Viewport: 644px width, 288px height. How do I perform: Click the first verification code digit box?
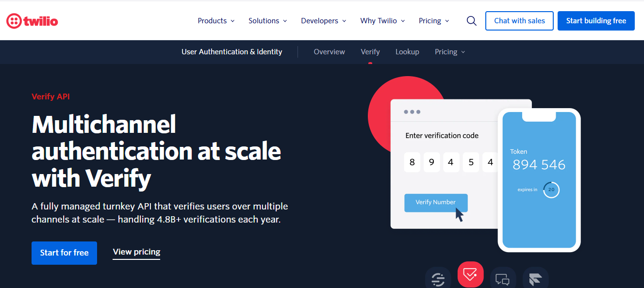point(412,162)
